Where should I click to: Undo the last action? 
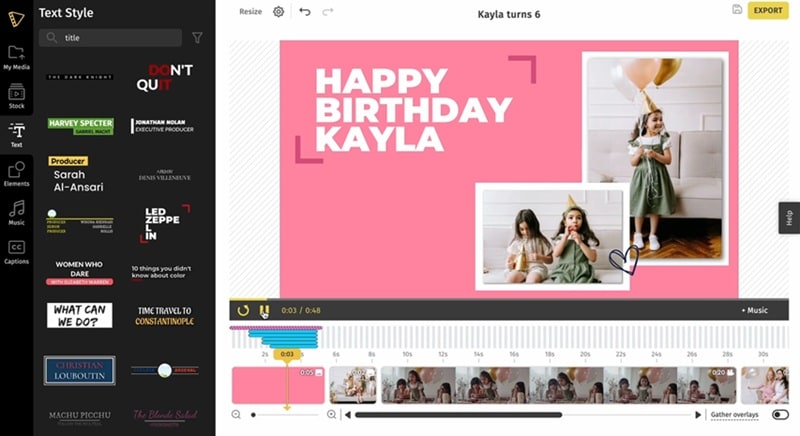pos(305,11)
